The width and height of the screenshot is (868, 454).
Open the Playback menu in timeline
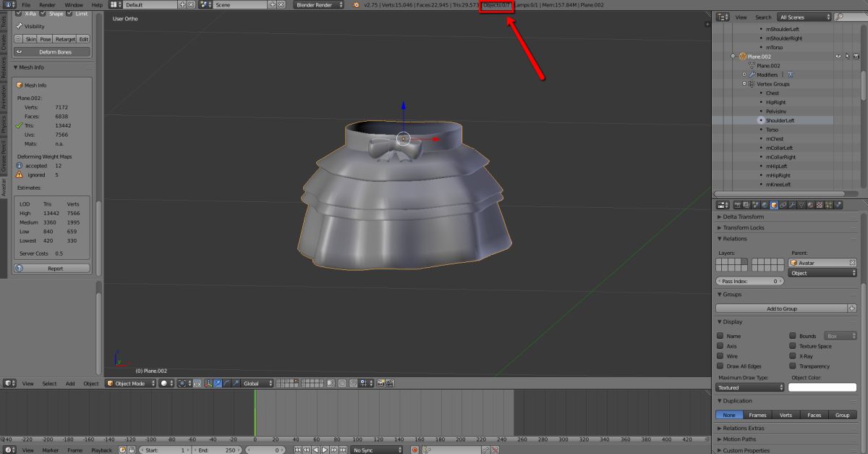pyautogui.click(x=101, y=450)
